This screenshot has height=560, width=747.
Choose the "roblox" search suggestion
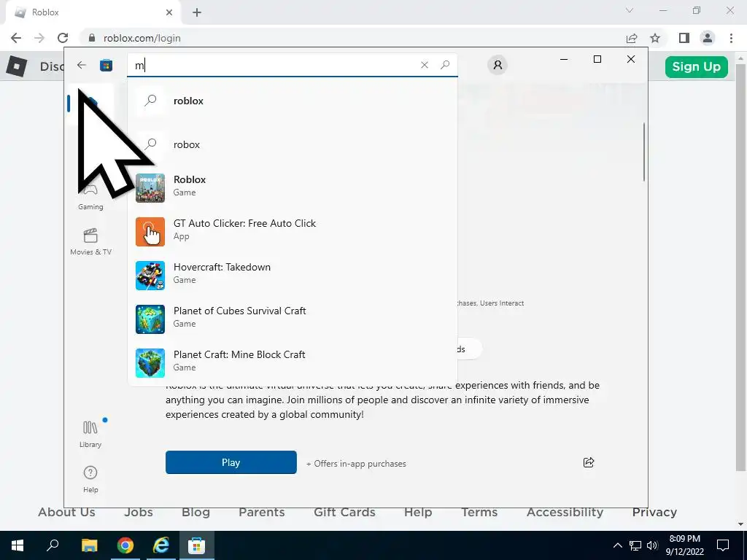point(293,101)
